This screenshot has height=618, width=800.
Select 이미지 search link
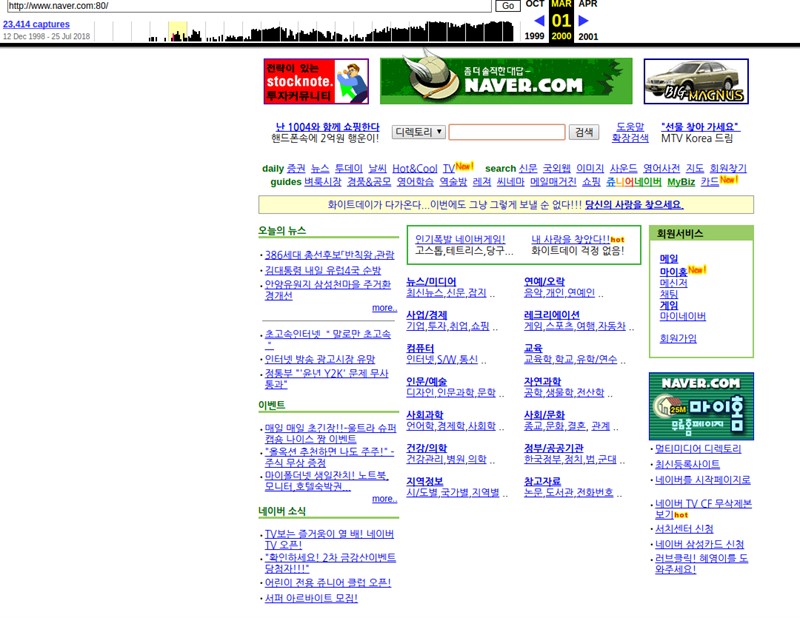tap(590, 168)
